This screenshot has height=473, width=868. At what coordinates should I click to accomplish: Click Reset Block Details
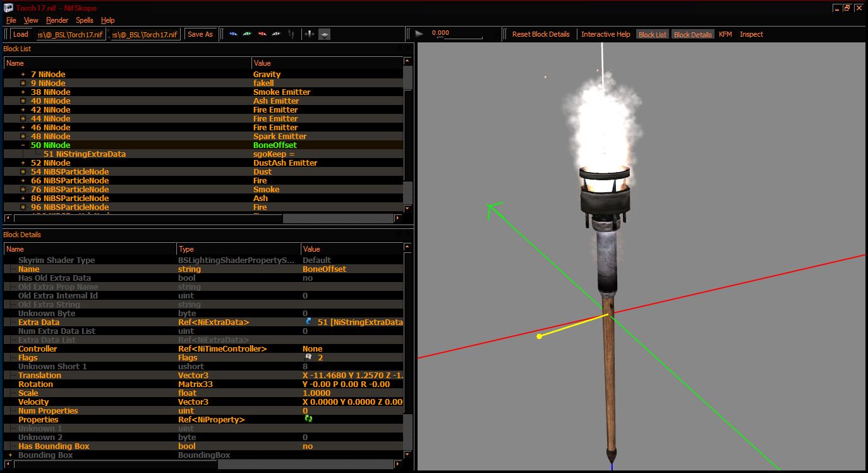pyautogui.click(x=541, y=34)
